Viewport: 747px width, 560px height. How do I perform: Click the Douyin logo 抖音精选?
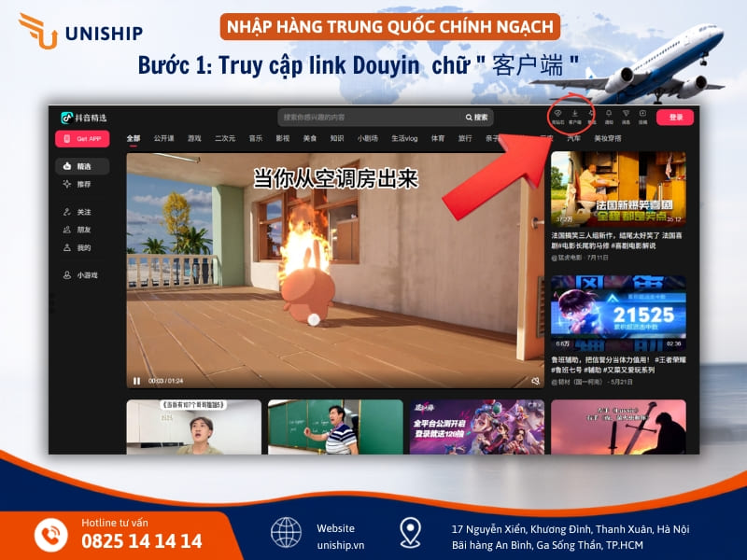84,118
